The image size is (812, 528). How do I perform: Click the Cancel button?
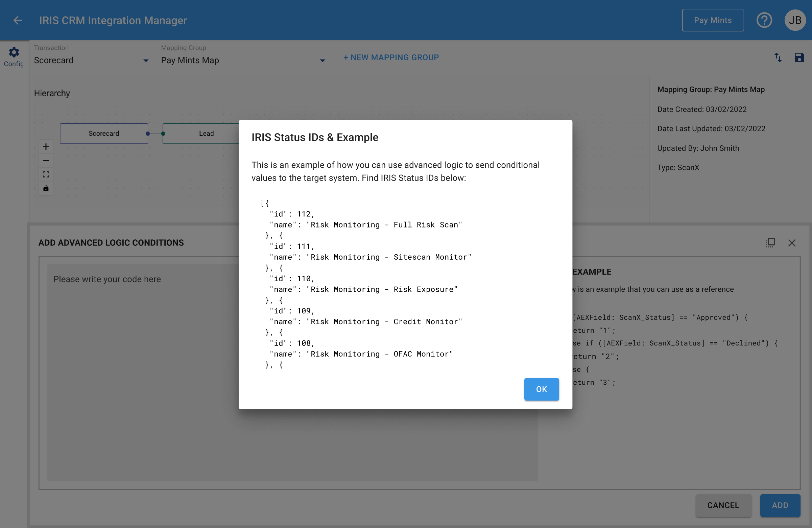coord(723,505)
